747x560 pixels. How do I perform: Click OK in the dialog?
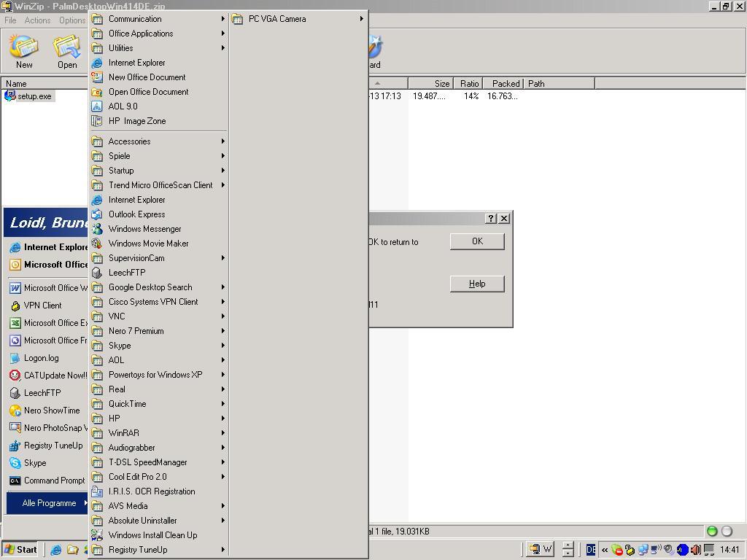(x=477, y=241)
